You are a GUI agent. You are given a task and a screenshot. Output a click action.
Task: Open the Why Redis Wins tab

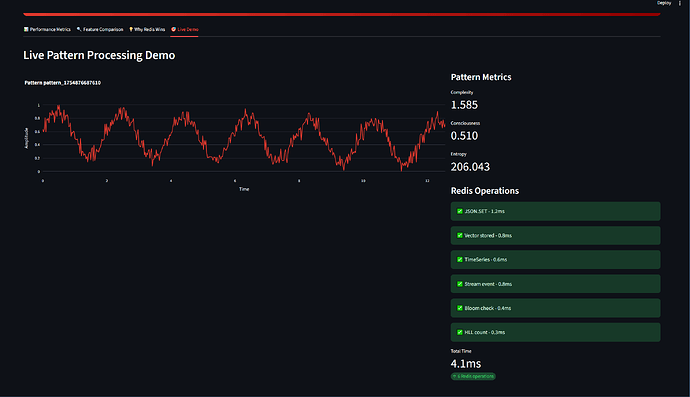pos(147,29)
